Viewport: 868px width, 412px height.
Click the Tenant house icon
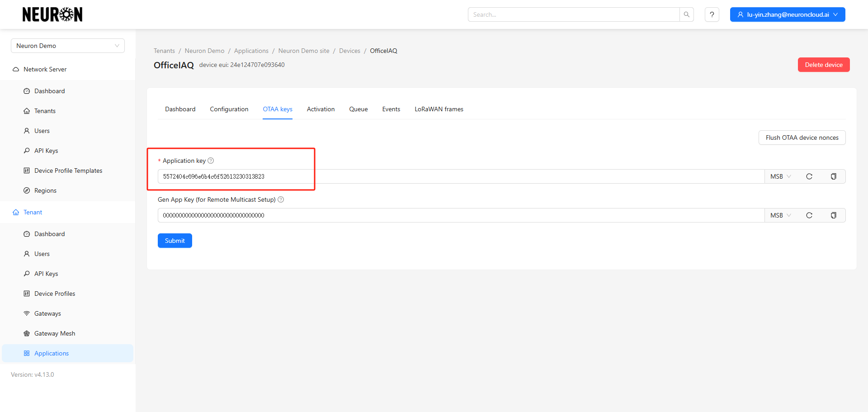[x=16, y=212]
